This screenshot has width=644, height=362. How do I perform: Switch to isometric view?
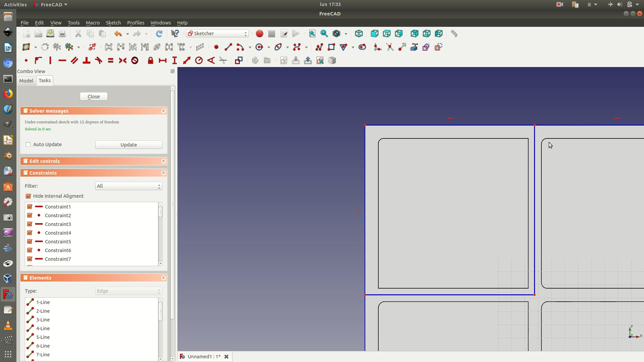pos(359,34)
